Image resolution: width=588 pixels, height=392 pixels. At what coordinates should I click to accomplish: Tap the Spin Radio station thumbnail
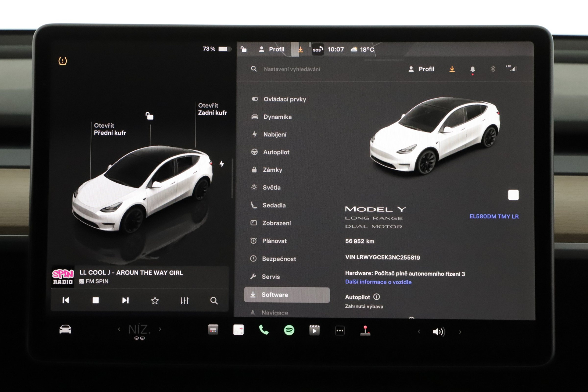point(63,277)
